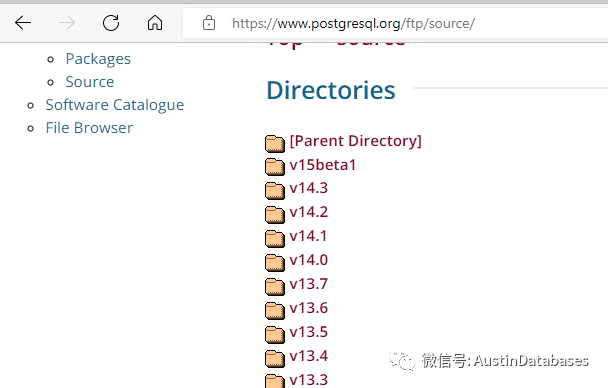The image size is (608, 388).
Task: Click the folder icon beside v13.7
Action: tap(275, 287)
